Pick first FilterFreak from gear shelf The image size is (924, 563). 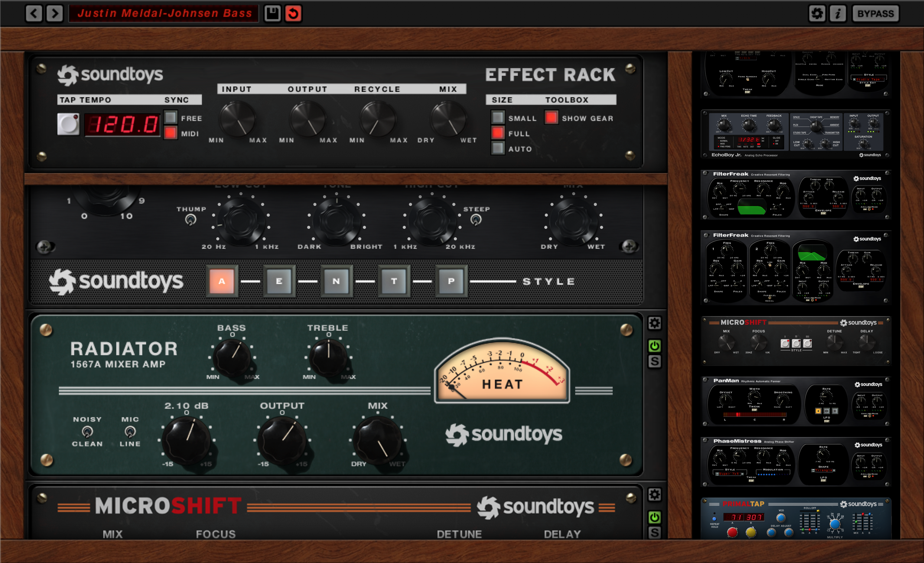tap(796, 195)
